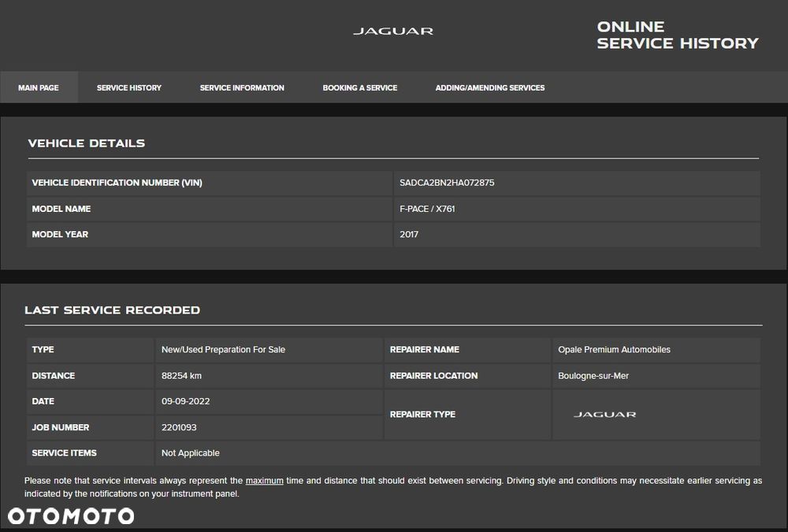Click the Online Service History title
This screenshot has width=788, height=532.
coord(678,35)
